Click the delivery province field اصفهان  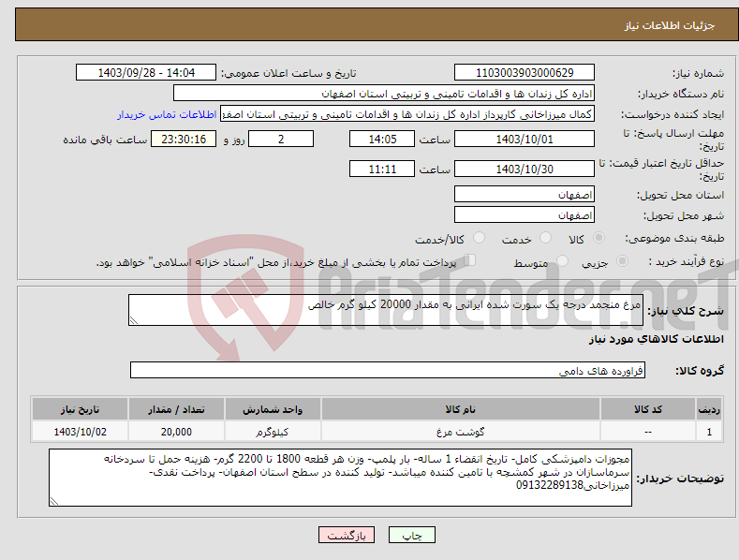coord(525,194)
